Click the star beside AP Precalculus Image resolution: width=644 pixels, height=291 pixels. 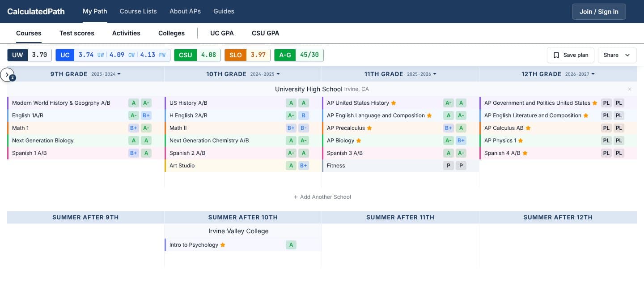tap(369, 128)
